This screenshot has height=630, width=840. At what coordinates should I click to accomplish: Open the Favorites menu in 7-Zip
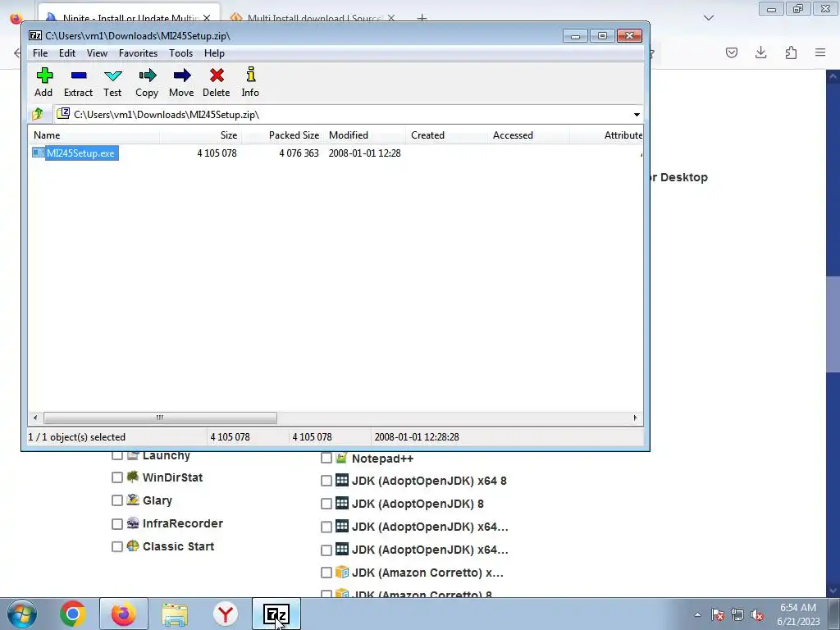(138, 53)
